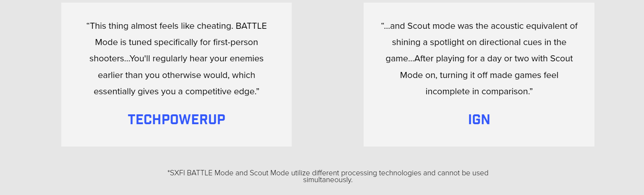Screen dimensions: 644x195
Task: Click the "Mode on, turning it off" line
Action: [x=479, y=75]
